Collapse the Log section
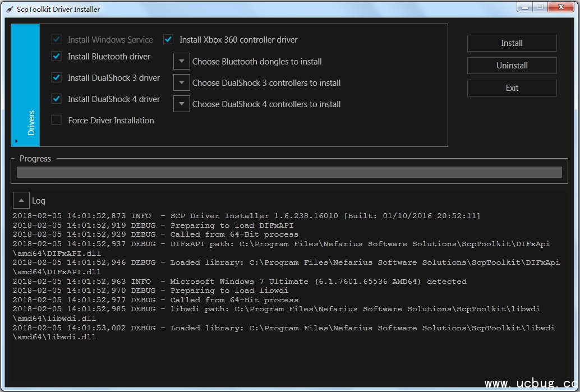Image resolution: width=580 pixels, height=392 pixels. pyautogui.click(x=21, y=200)
